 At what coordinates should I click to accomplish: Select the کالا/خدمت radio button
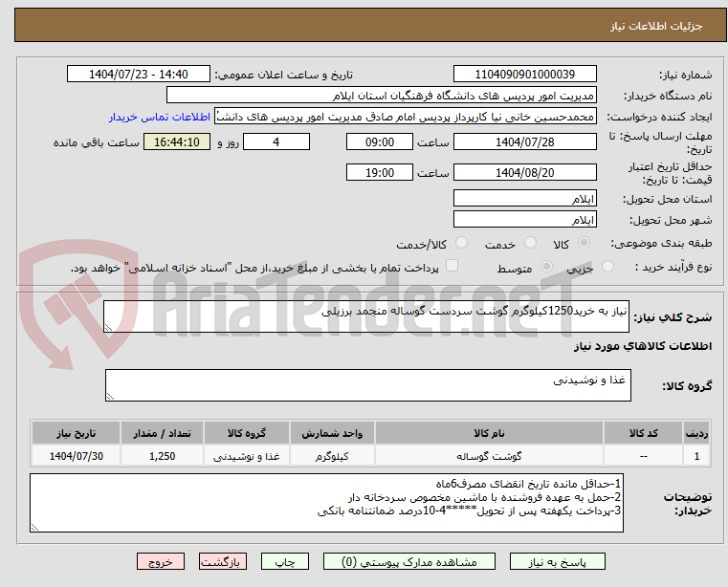pyautogui.click(x=461, y=243)
